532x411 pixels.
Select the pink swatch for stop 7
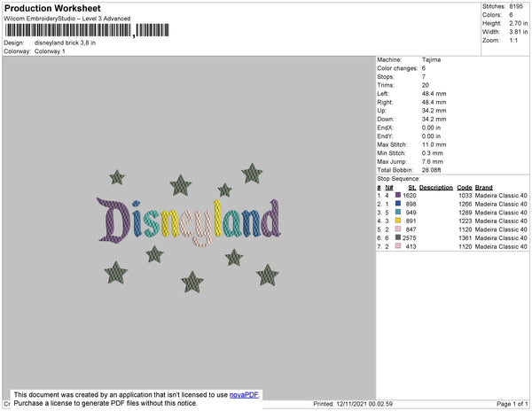click(x=398, y=246)
